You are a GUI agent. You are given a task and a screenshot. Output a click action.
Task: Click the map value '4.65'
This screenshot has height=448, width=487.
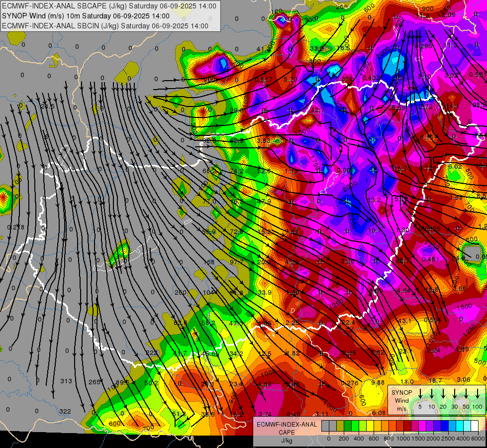click(462, 349)
